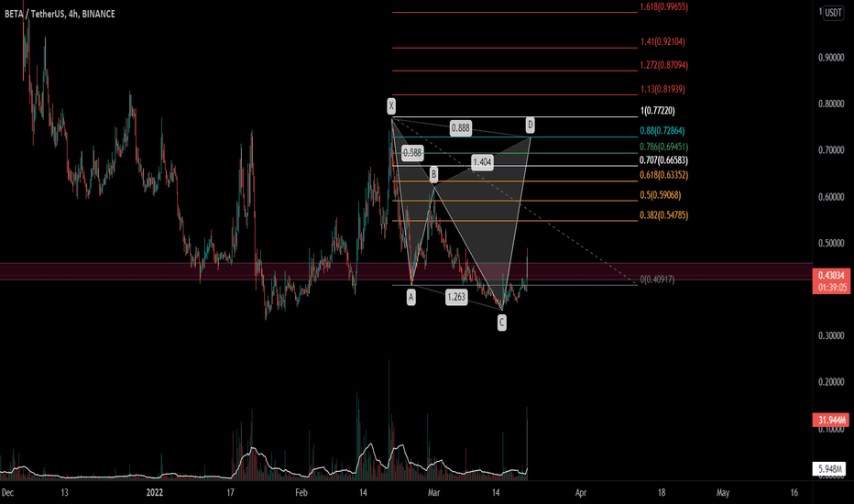Viewport: 854px width, 504px height.
Task: Select the 1(0.77220) Fibonacci label
Action: tap(657, 111)
